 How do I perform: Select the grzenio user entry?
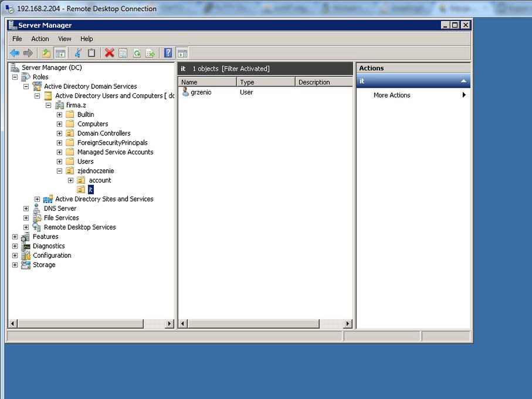[x=201, y=92]
